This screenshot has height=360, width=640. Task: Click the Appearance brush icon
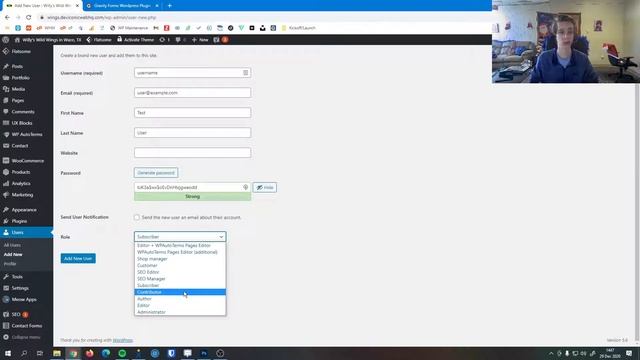pos(6,210)
